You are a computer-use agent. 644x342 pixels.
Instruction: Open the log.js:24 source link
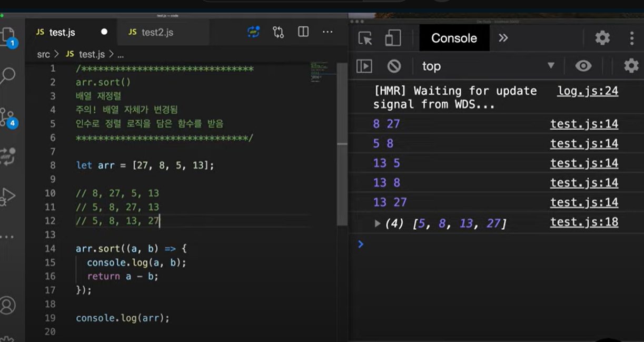[x=588, y=91]
